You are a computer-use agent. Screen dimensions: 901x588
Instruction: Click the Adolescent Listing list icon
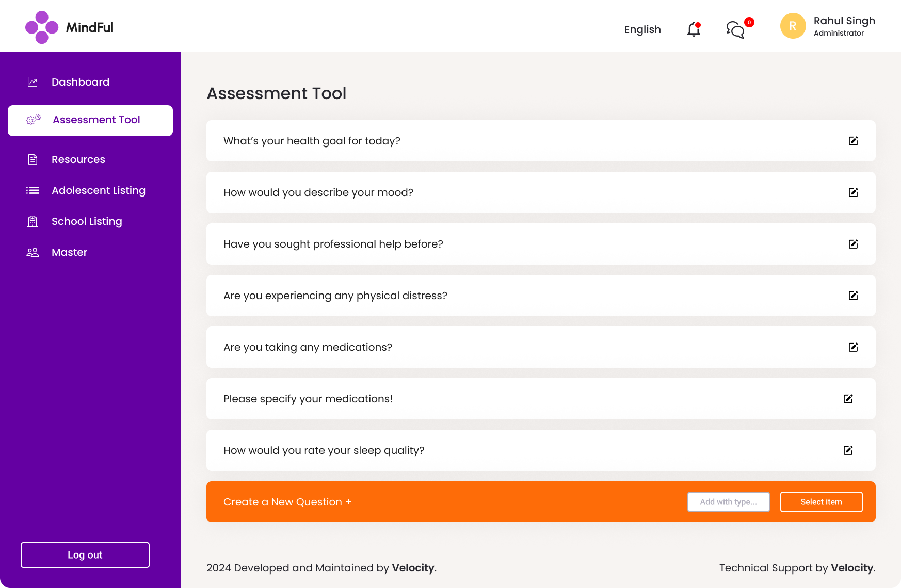click(x=32, y=190)
